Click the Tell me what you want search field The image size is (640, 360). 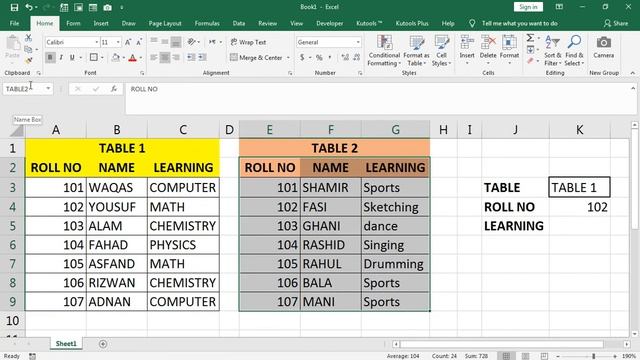click(519, 23)
